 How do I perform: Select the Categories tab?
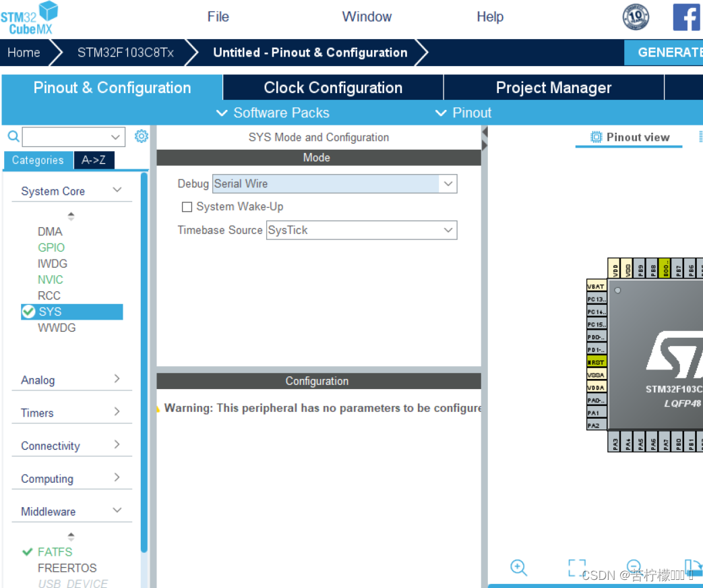click(38, 160)
